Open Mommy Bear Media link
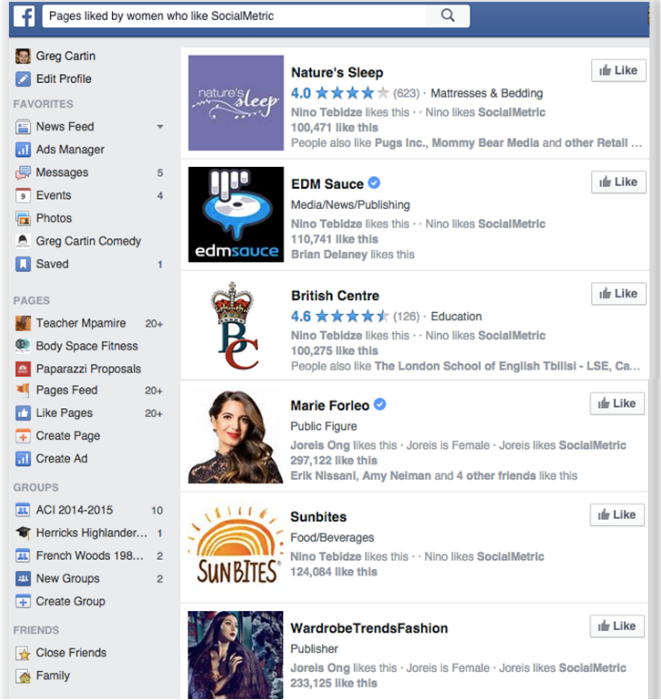661x700 pixels. tap(486, 143)
